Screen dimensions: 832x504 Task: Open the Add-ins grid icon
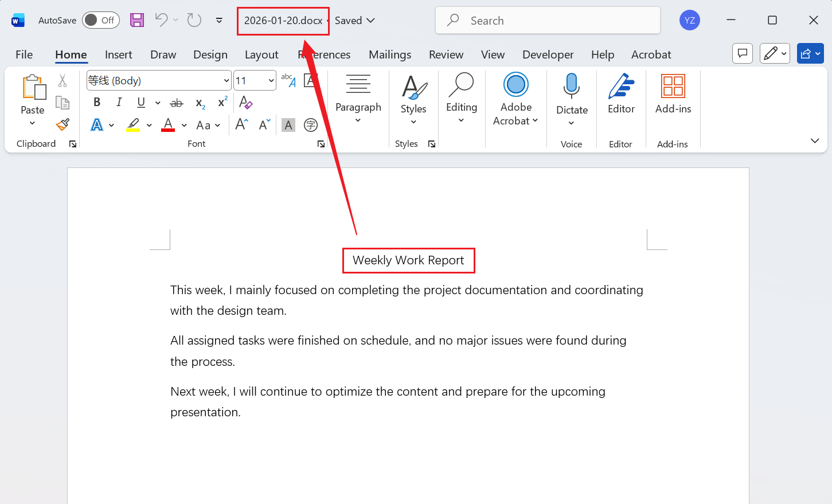pyautogui.click(x=673, y=86)
